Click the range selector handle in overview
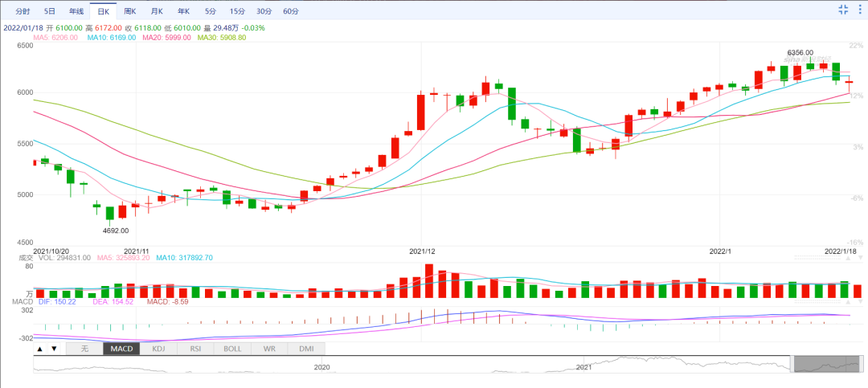The width and height of the screenshot is (868, 388). (825, 364)
